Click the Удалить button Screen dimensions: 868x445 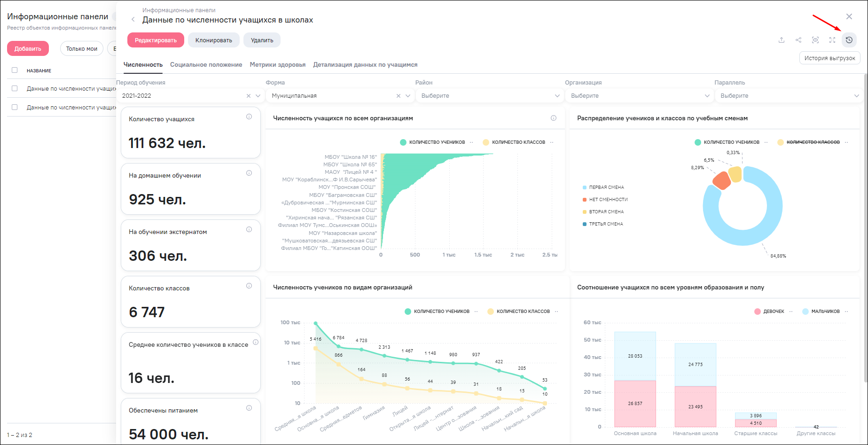coord(262,40)
